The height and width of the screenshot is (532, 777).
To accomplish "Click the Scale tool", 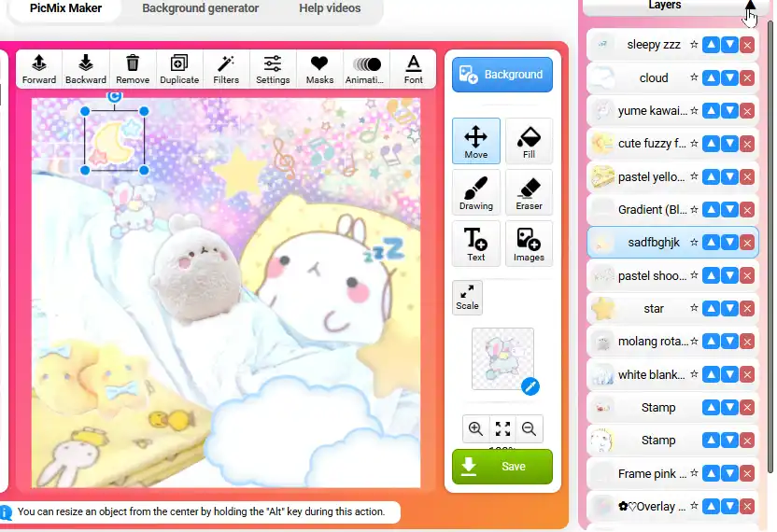I will pyautogui.click(x=467, y=297).
